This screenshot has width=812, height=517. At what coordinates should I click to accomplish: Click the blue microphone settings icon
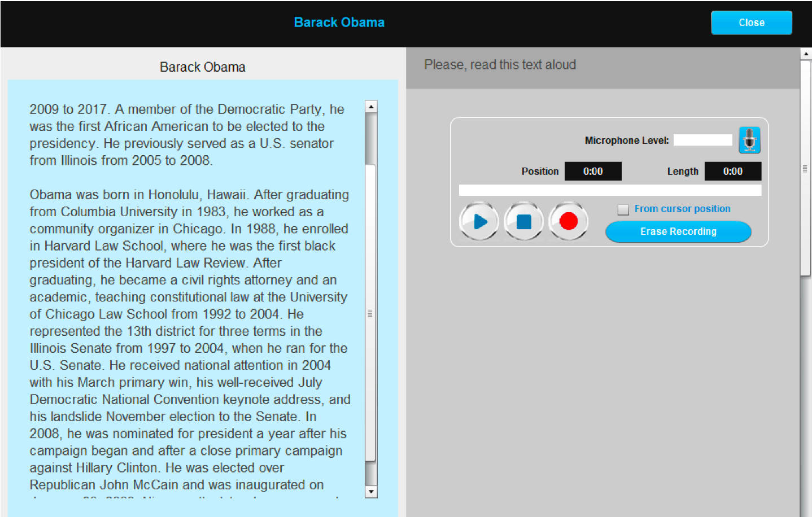pos(749,140)
